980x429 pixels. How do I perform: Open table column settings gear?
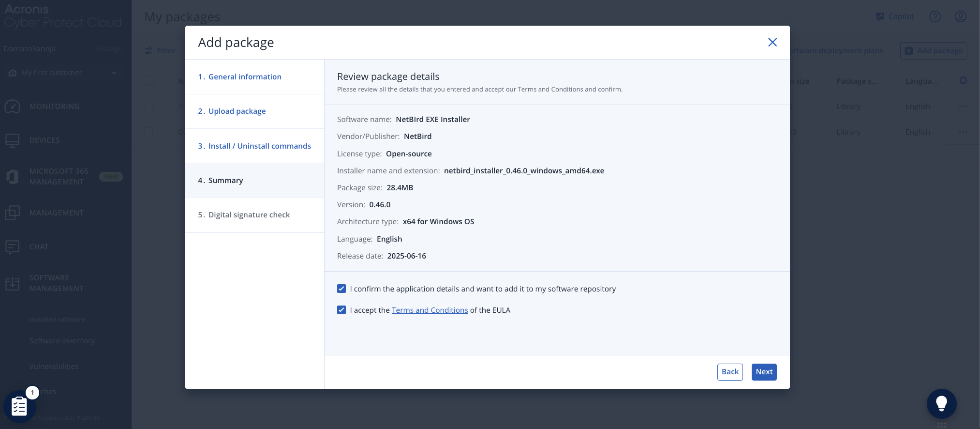coord(963,81)
